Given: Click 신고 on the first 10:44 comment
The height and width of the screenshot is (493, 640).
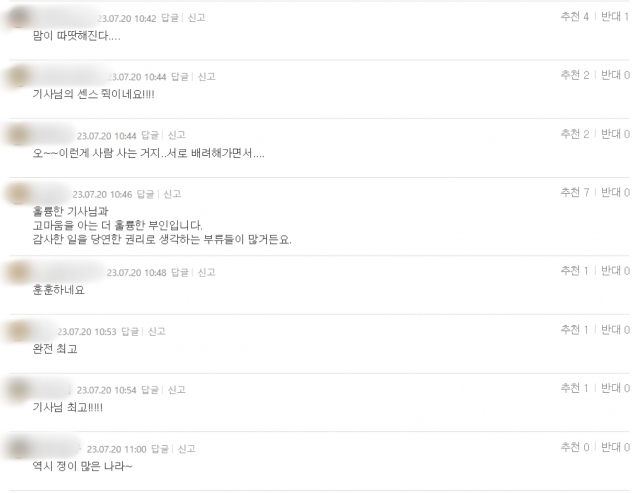Looking at the screenshot, I should click(207, 77).
